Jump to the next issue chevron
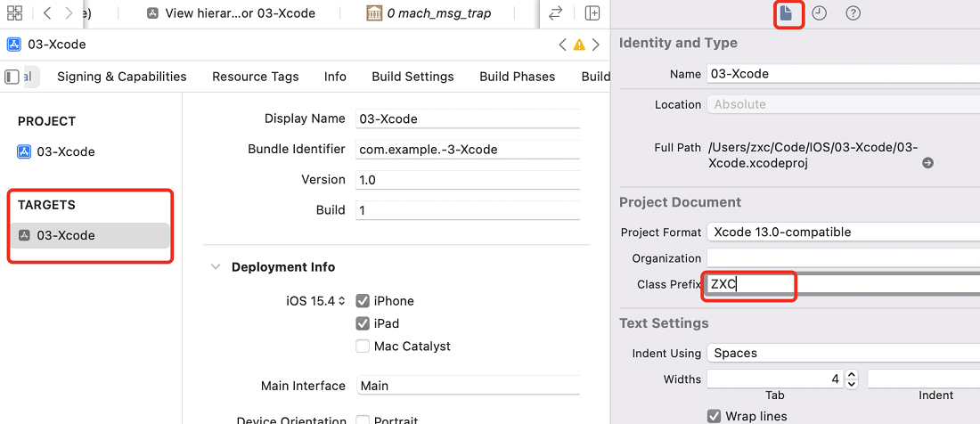Screen dimensions: 980x424 click(596, 45)
